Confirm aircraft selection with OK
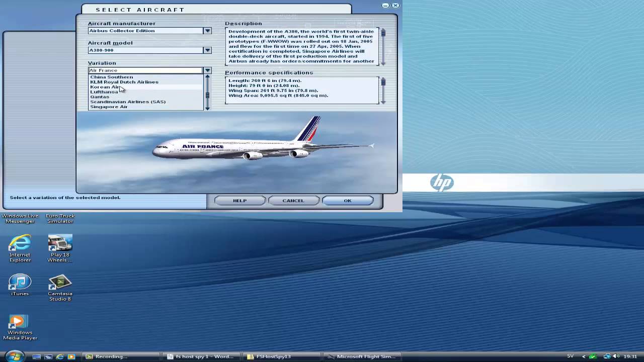Screen dimensions: 644x362 click(348, 201)
